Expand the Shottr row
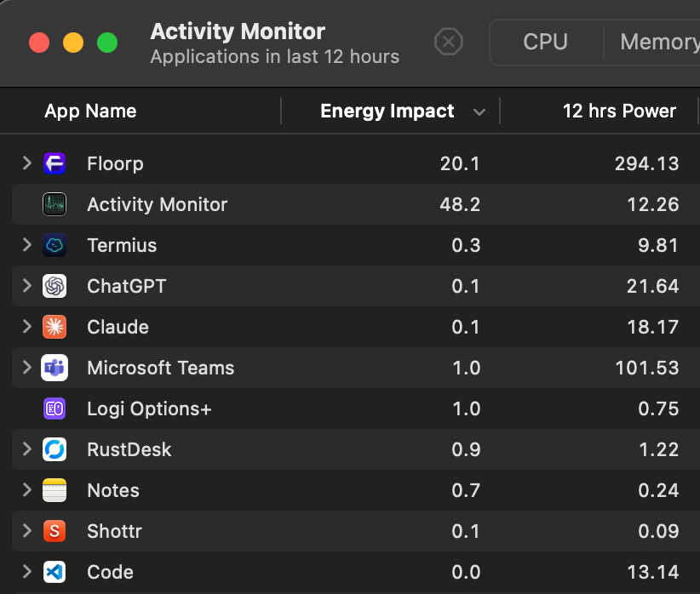Screen dimensions: 700x594 click(x=26, y=531)
